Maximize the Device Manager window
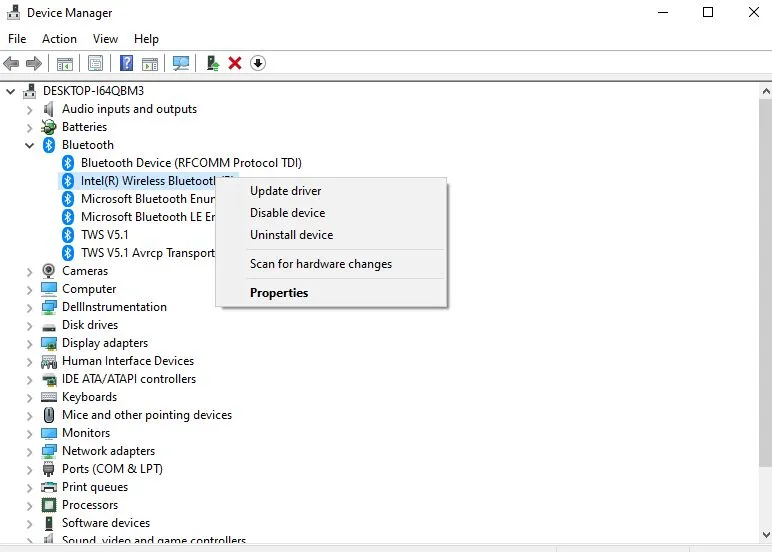772x552 pixels. point(708,12)
